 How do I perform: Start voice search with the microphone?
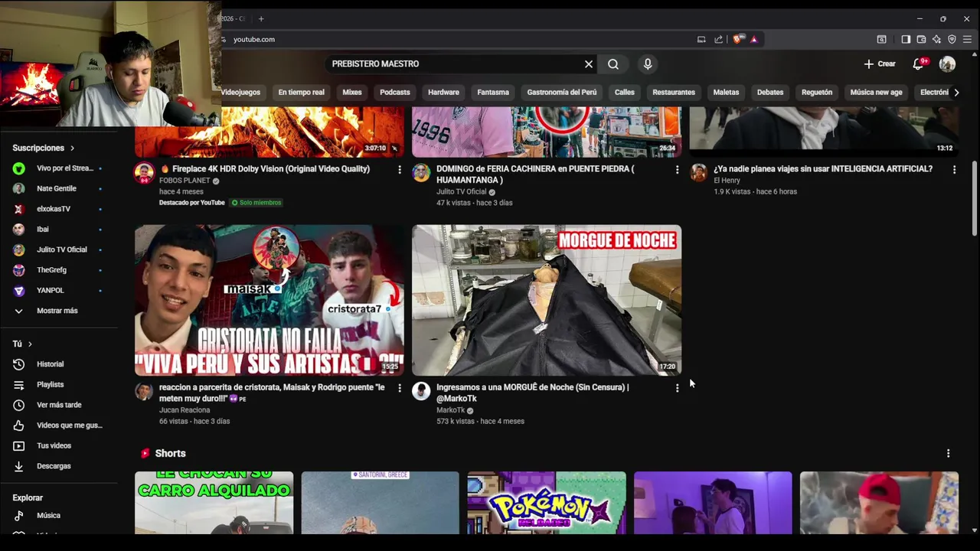tap(648, 64)
